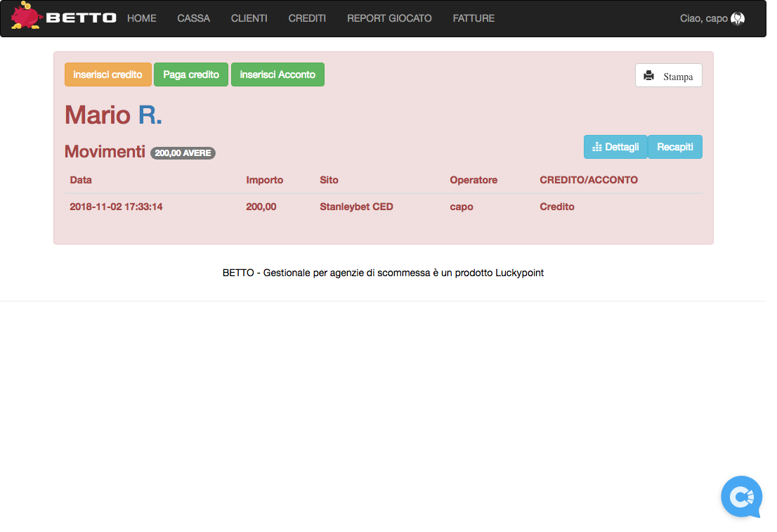Open the CREDITI menu item

click(x=307, y=18)
